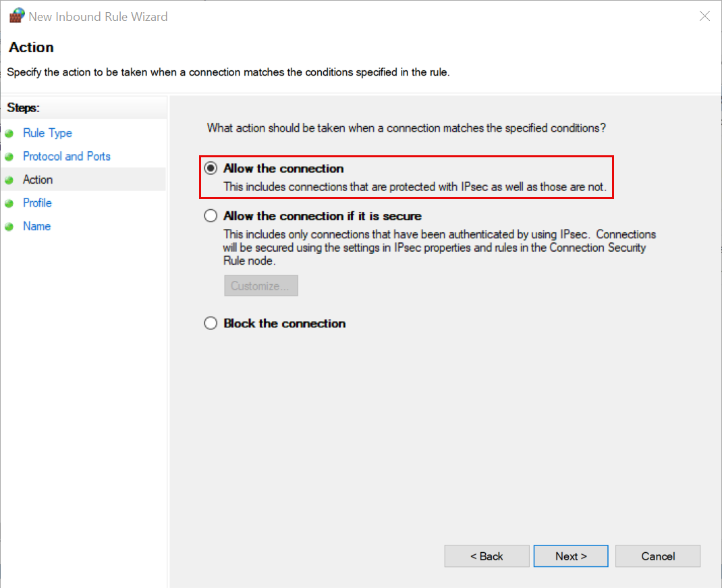Click the '< Back' button
The height and width of the screenshot is (588, 722).
487,556
